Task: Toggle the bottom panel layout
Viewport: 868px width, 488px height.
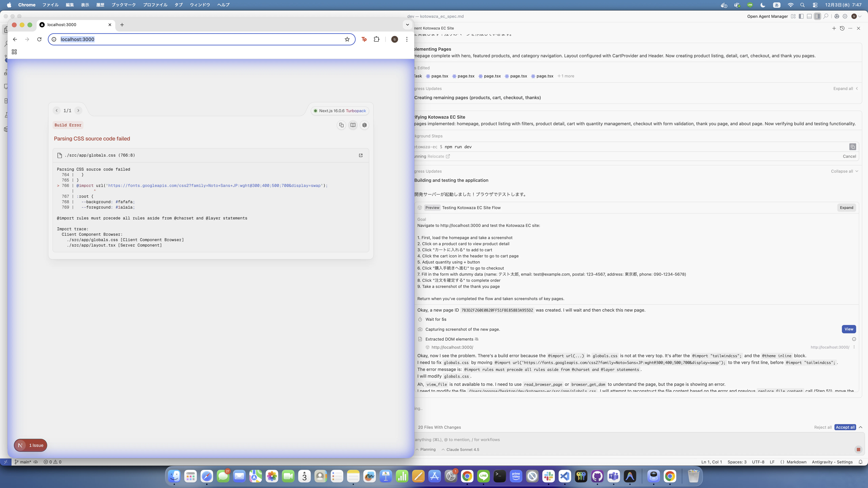Action: pyautogui.click(x=809, y=16)
